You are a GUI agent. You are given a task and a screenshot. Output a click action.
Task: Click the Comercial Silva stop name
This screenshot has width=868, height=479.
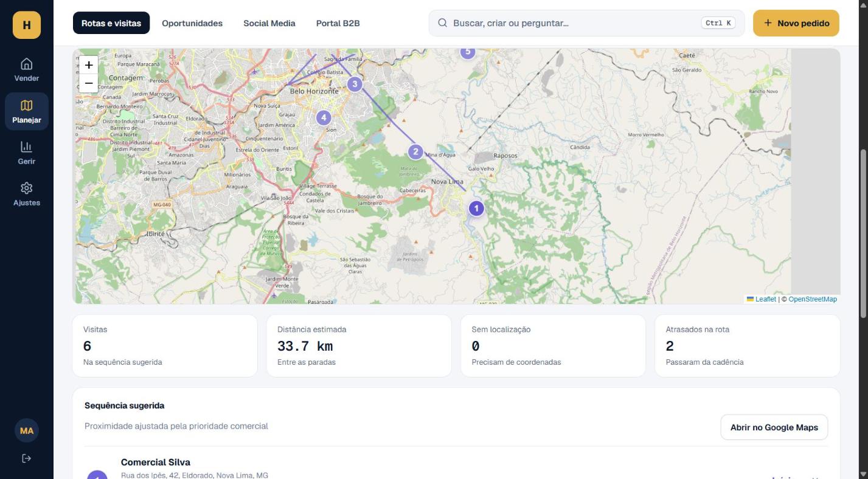coord(156,462)
